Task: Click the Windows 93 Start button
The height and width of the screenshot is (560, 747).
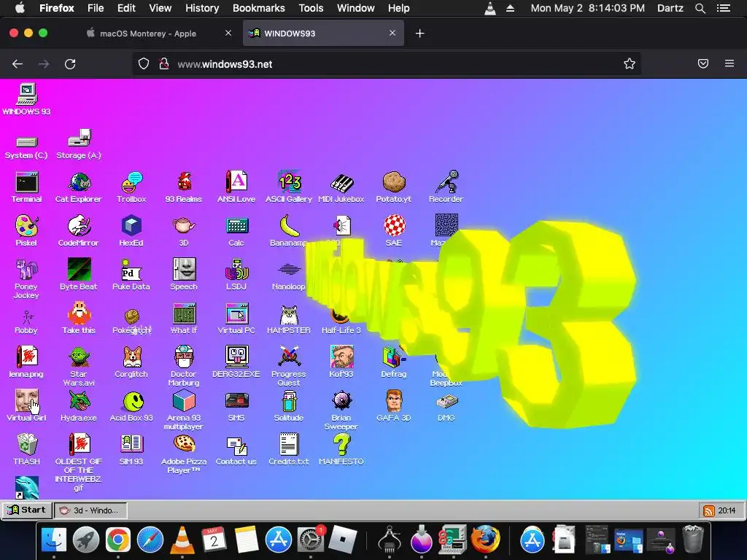Action: [x=27, y=510]
